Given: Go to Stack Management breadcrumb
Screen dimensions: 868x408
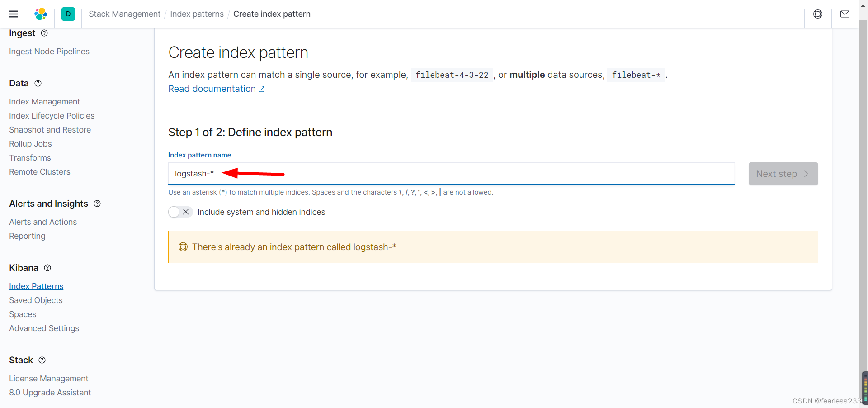Looking at the screenshot, I should [124, 14].
